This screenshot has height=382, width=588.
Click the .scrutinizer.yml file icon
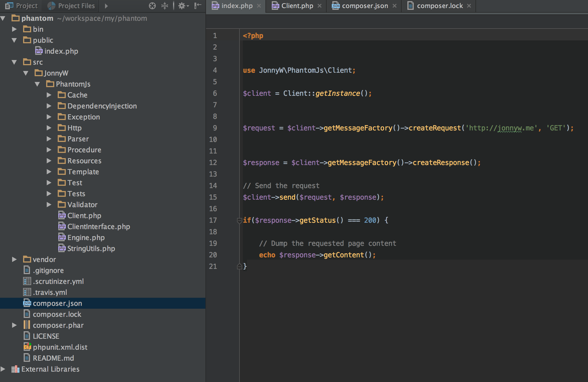point(27,281)
